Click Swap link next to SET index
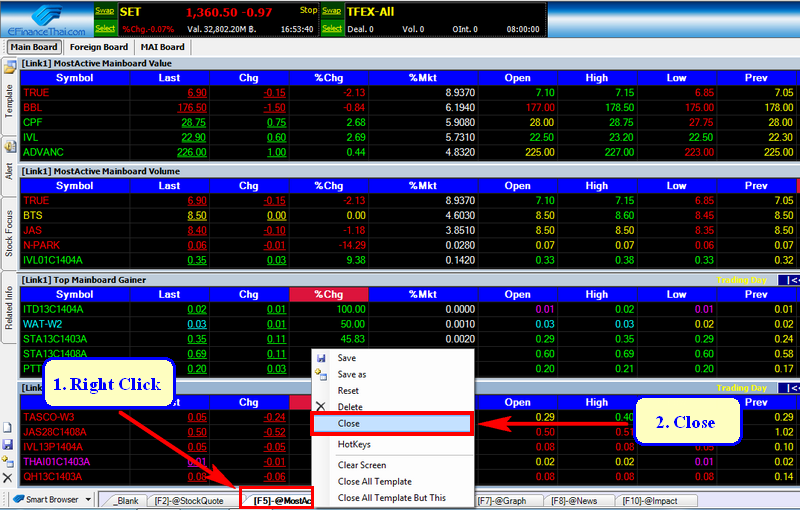Image resolution: width=800 pixels, height=510 pixels. [105, 11]
